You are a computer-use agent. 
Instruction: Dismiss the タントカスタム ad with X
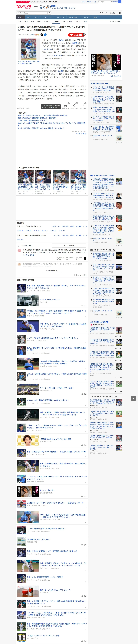point(86,305)
